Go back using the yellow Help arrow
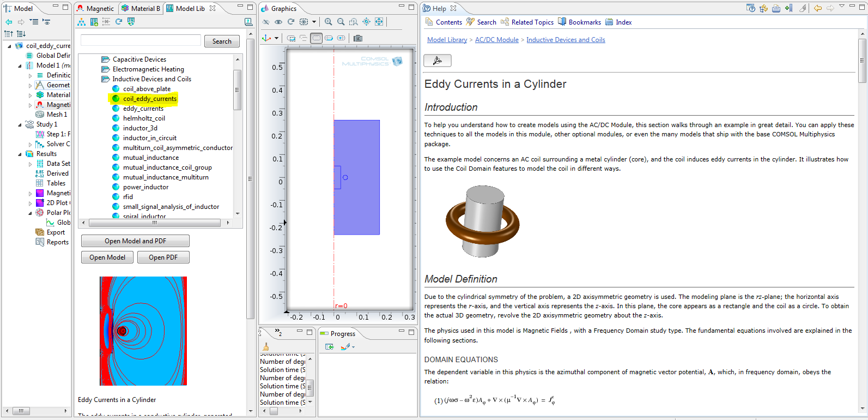The image size is (868, 420). (817, 8)
